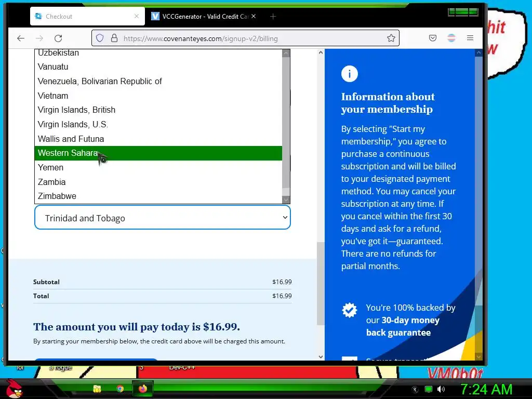Click the round striped extension icon
This screenshot has width=532, height=399.
coord(451,38)
